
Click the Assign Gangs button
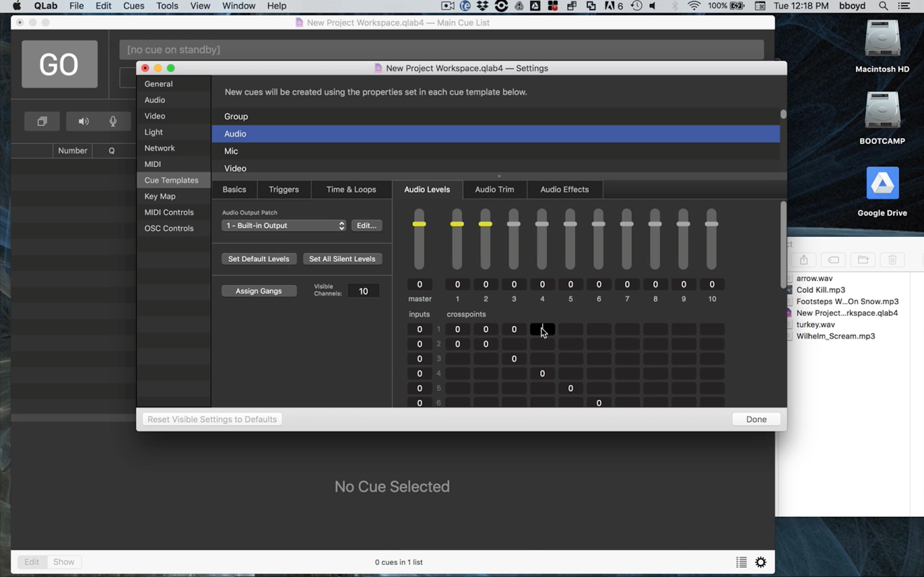(259, 291)
